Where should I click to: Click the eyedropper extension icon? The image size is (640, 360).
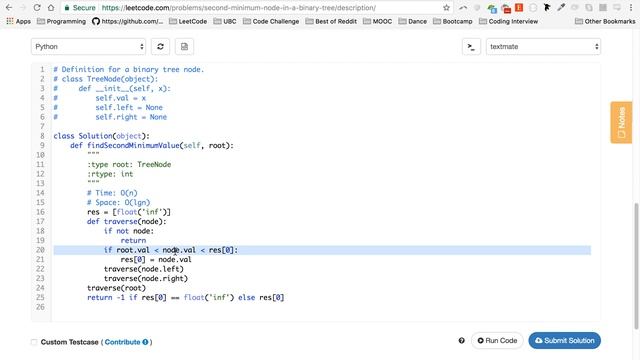[x=561, y=8]
